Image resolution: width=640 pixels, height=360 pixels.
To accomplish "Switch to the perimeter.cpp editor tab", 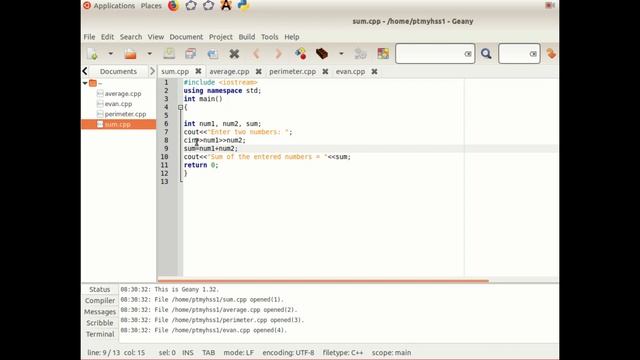I will coord(292,71).
